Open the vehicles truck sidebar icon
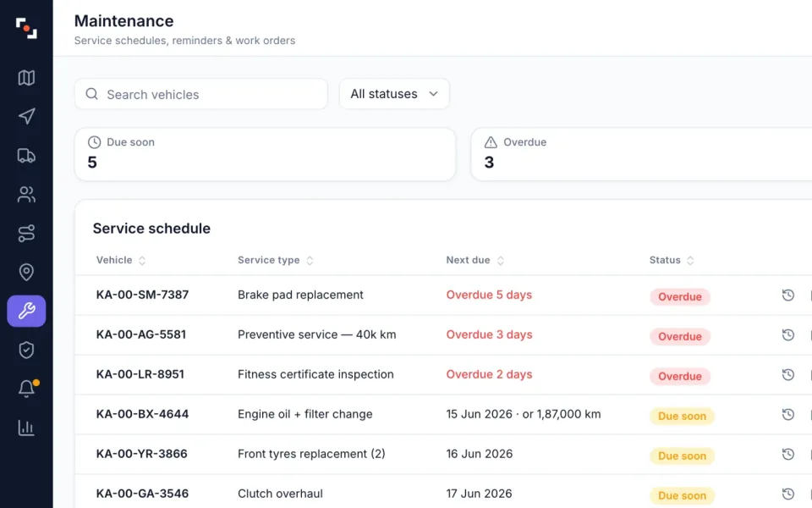 (26, 156)
